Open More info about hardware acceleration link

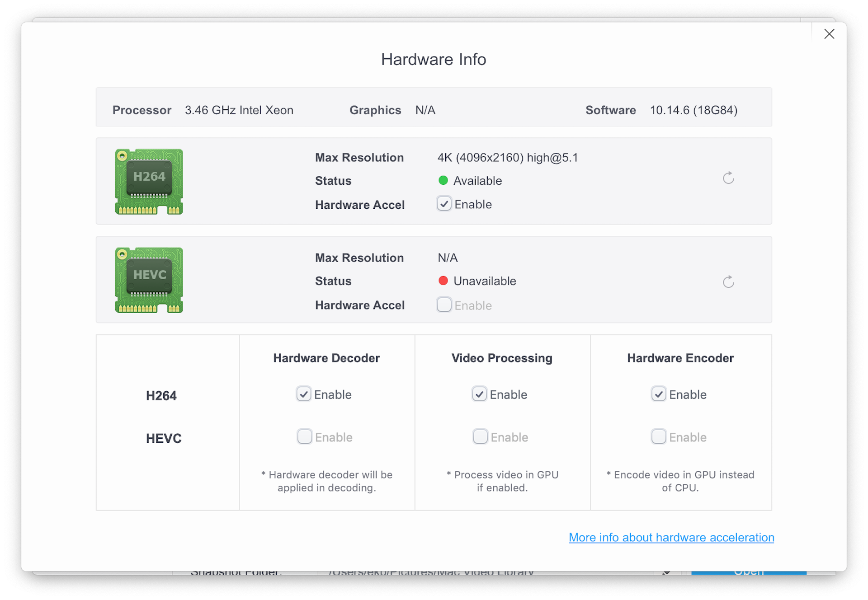671,537
